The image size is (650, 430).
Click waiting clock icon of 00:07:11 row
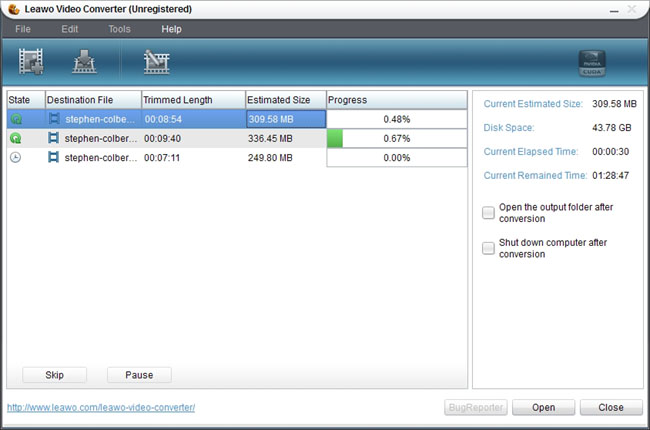15,158
